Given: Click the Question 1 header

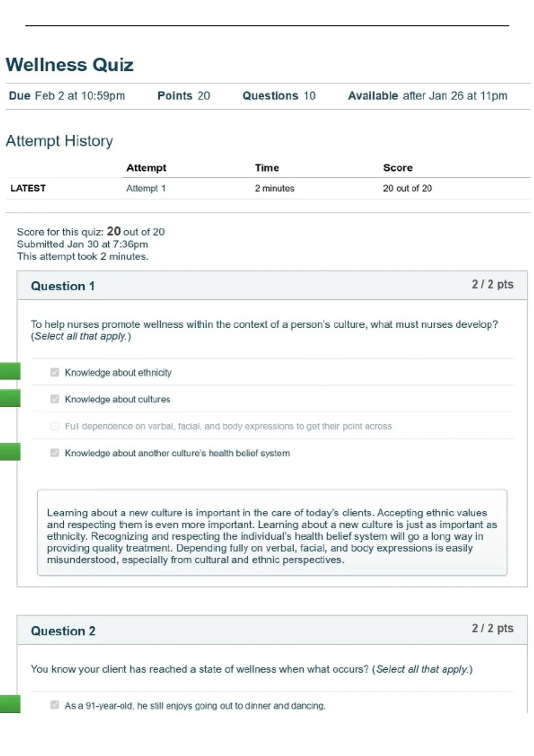Looking at the screenshot, I should tap(63, 286).
